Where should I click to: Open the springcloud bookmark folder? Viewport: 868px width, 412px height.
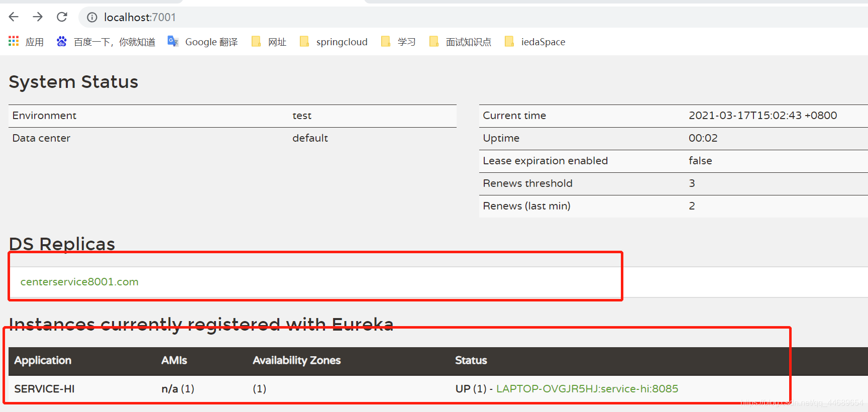(334, 42)
